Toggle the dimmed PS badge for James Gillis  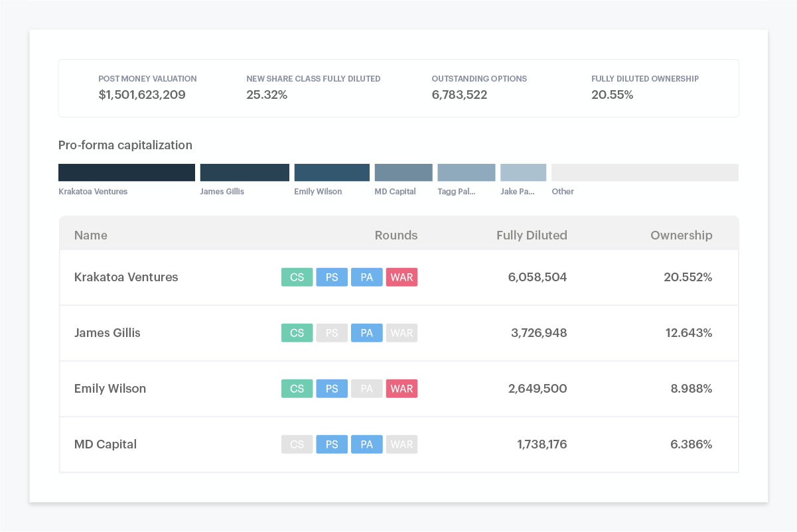[x=332, y=333]
